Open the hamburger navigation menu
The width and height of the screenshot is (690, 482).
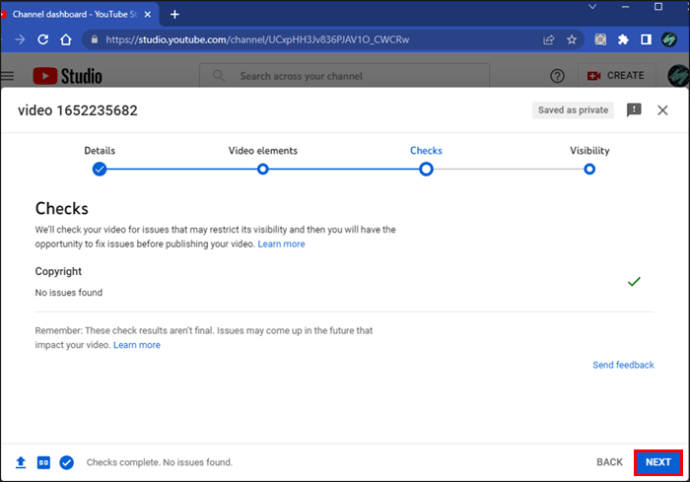(7, 76)
